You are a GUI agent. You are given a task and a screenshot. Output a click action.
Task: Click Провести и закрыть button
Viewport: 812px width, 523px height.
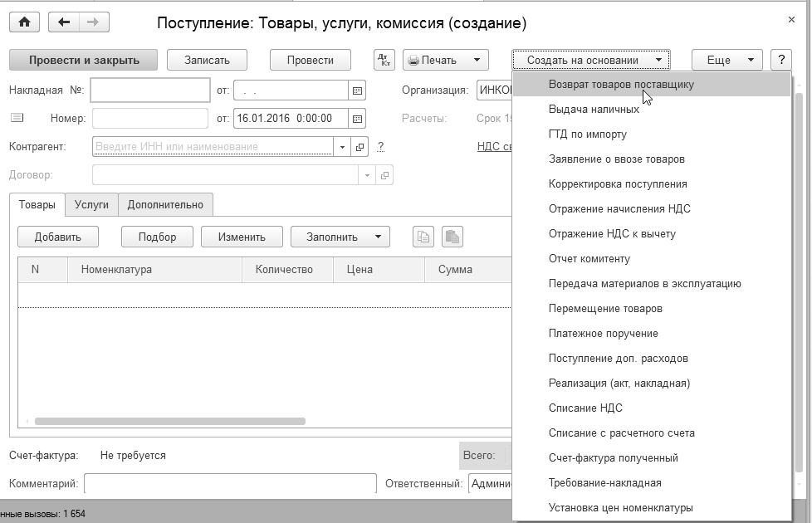coord(83,60)
